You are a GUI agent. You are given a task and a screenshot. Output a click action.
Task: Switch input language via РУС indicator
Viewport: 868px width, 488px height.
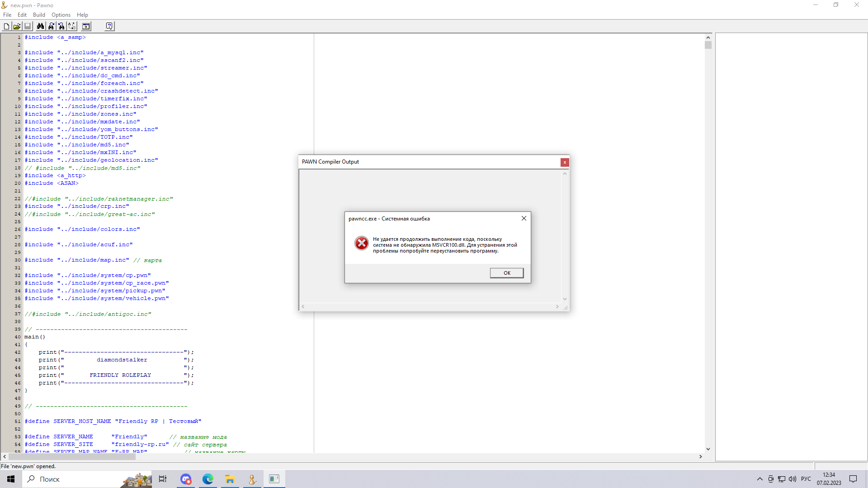coord(806,479)
